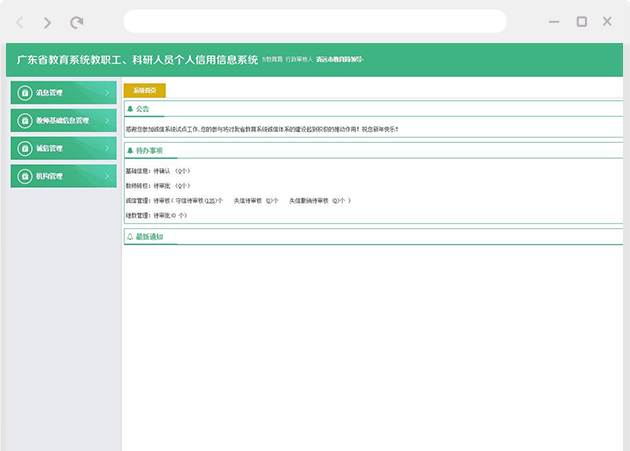Expand the 消息管理 chevron arrow
This screenshot has width=630, height=451.
point(107,92)
